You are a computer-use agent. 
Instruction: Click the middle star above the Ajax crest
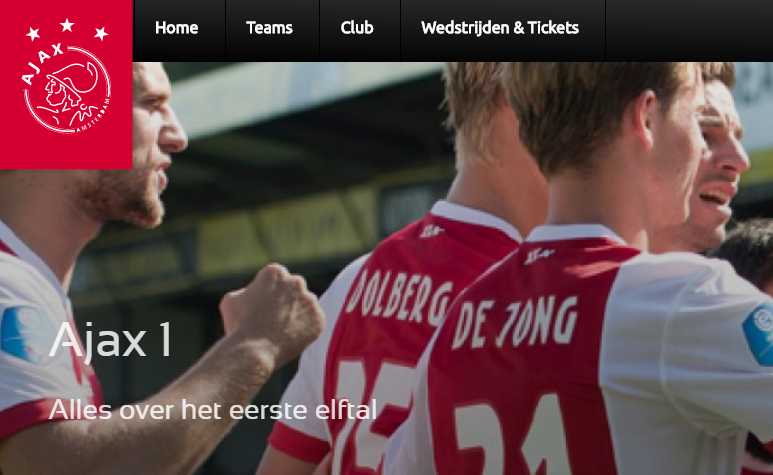[67, 25]
